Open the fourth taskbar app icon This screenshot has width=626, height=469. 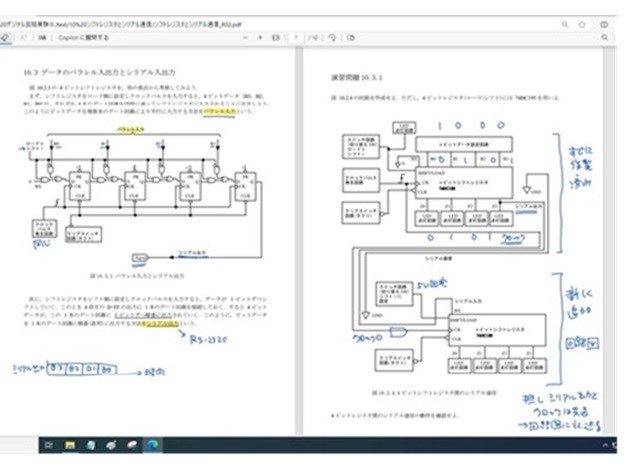click(x=111, y=445)
